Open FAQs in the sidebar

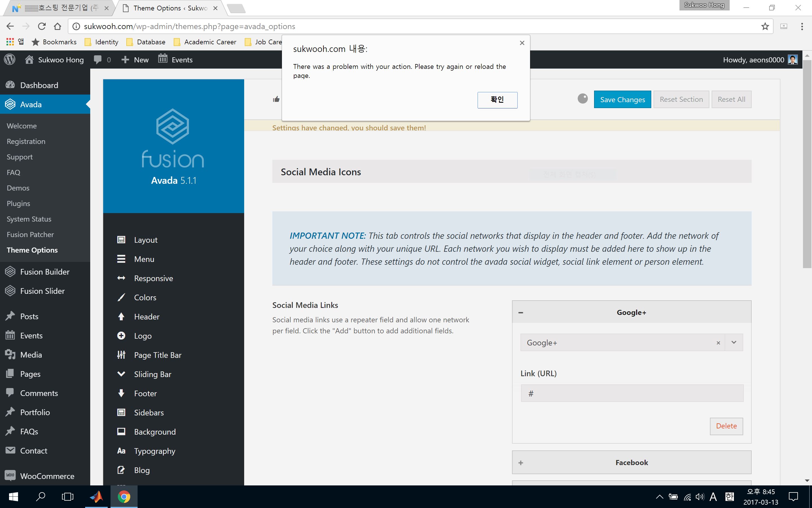(x=45, y=431)
